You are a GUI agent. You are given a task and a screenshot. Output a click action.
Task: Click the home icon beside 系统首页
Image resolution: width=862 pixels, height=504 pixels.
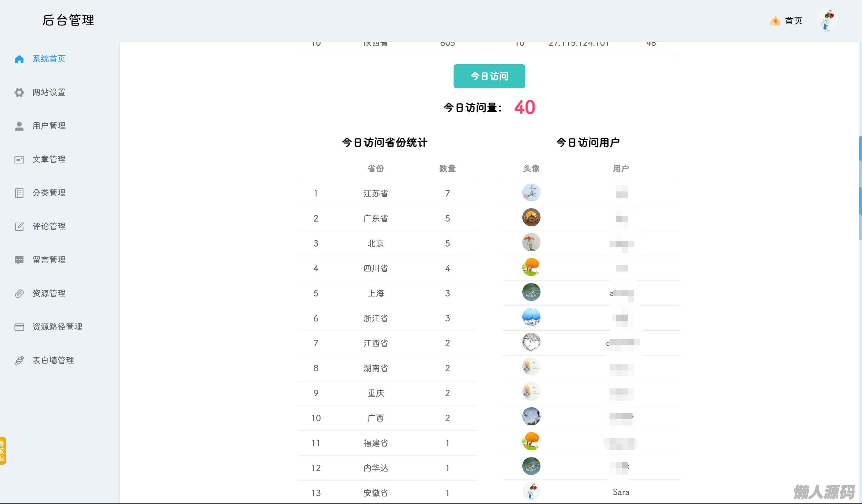19,59
